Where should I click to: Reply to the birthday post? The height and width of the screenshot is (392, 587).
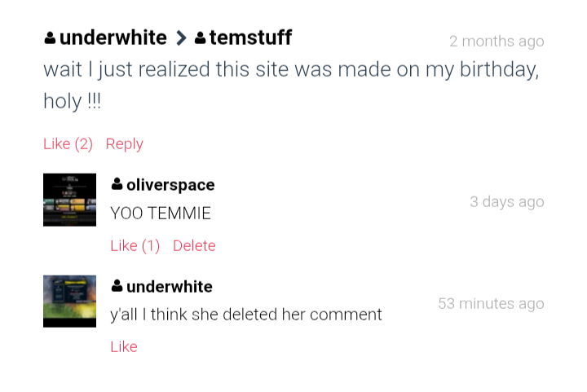click(124, 144)
